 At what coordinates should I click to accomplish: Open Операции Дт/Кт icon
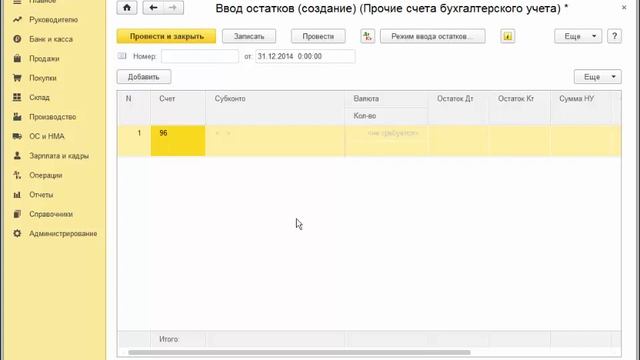17,175
